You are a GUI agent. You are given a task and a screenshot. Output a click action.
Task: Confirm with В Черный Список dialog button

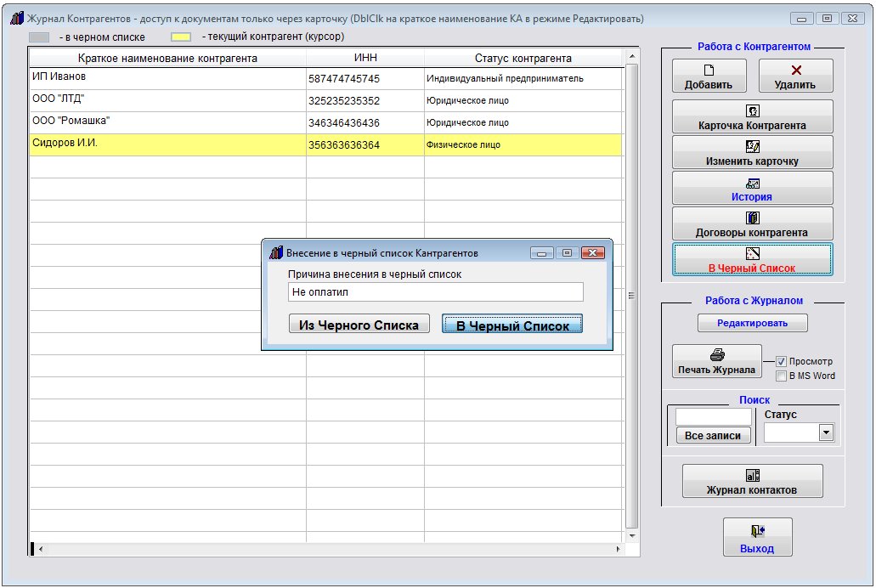tap(512, 325)
